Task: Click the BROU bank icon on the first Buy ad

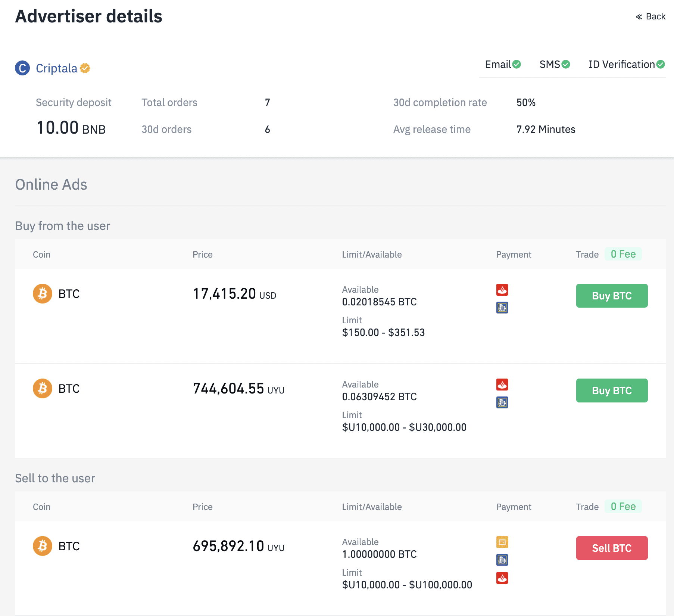Action: point(503,308)
